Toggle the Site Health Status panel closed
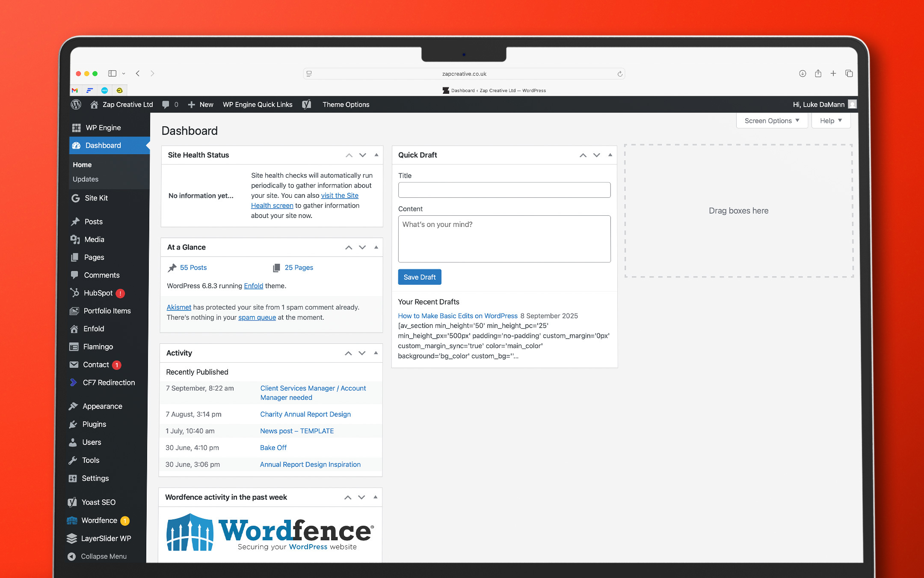924x578 pixels. point(376,155)
